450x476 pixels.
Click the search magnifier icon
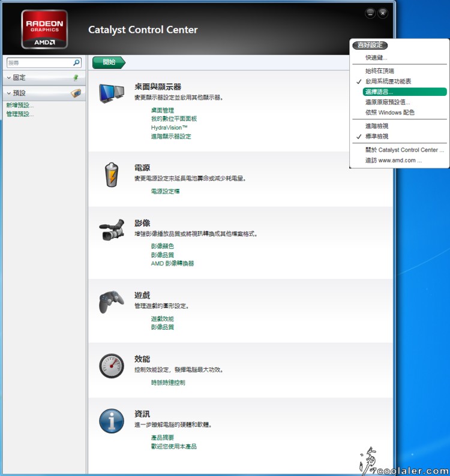[76, 62]
